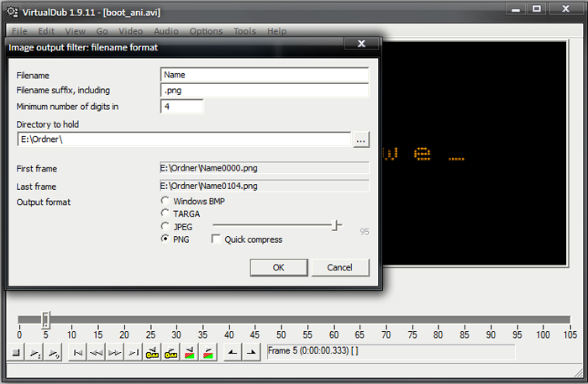Click timeline marker labeled 75
The height and width of the screenshot is (384, 588).
412,334
